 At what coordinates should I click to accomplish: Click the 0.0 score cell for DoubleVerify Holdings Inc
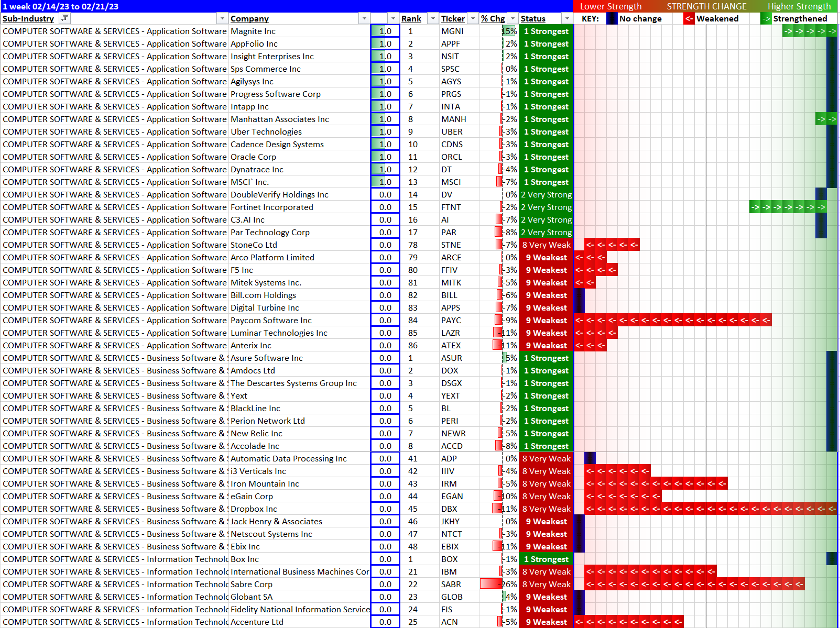point(385,195)
